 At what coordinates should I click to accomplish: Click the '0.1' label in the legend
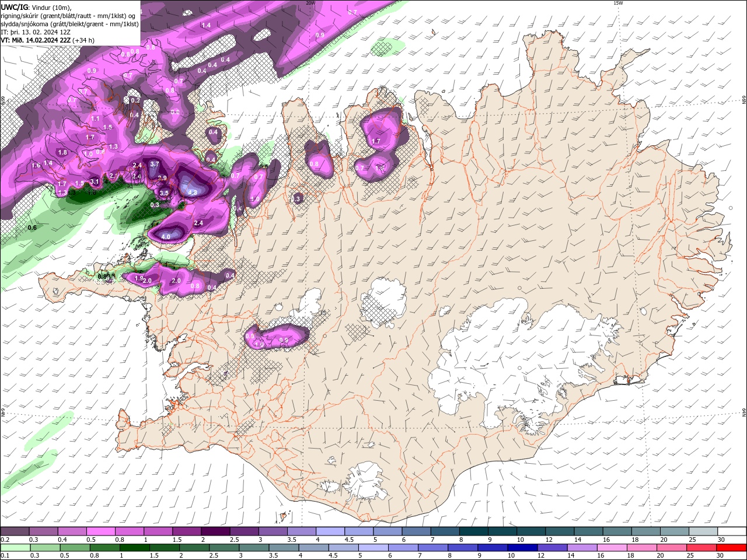coord(5,556)
